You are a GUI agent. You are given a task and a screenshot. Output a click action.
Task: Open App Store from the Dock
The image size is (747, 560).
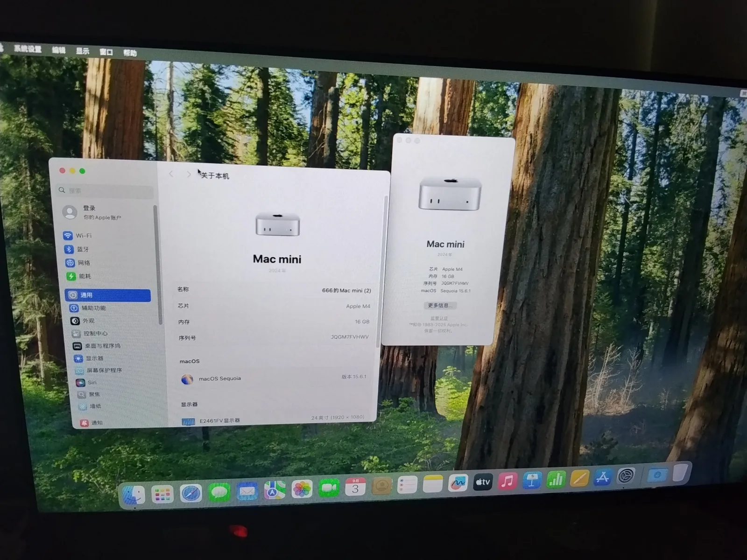603,477
